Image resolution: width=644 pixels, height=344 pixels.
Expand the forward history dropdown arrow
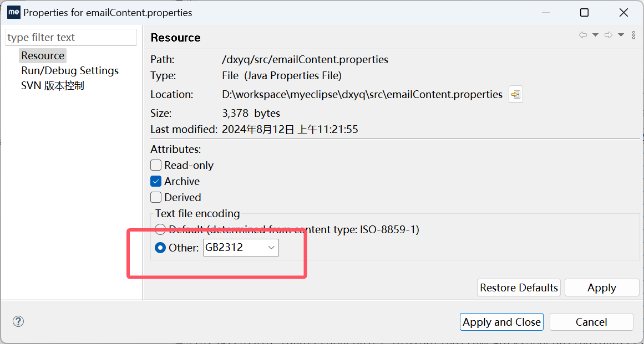(x=621, y=35)
